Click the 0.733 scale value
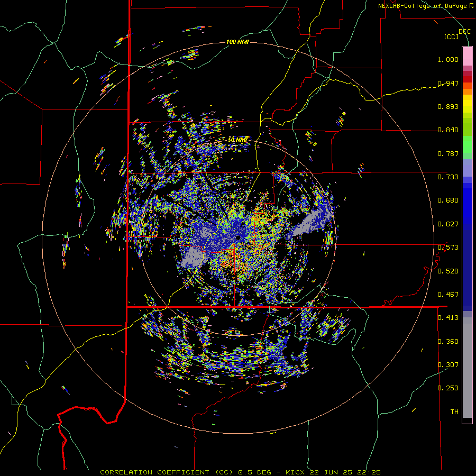476x476 pixels. pyautogui.click(x=448, y=177)
